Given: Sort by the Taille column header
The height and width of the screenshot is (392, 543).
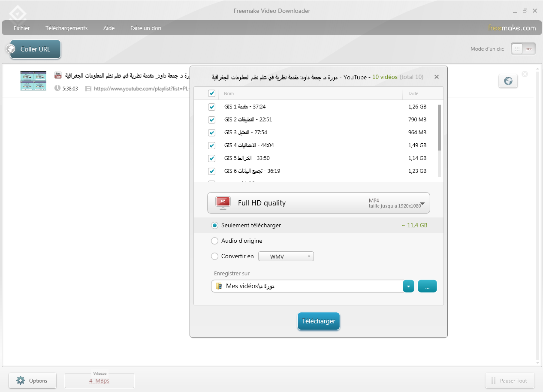Looking at the screenshot, I should click(x=413, y=93).
